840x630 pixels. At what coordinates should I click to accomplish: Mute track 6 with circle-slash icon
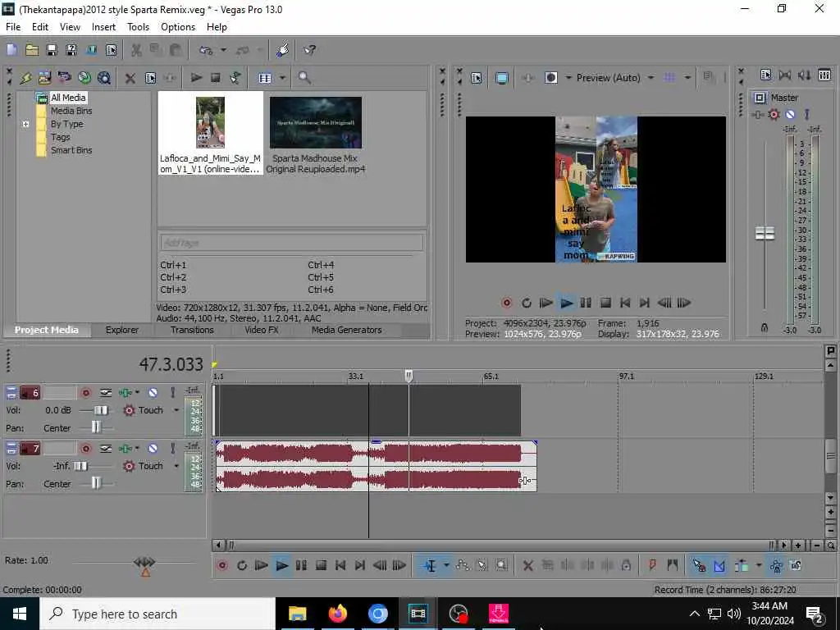[x=153, y=393]
